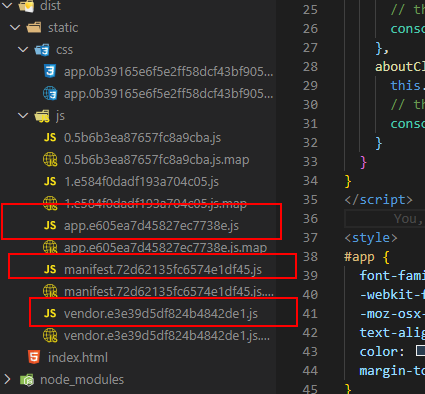Open file 1.e584f0dadf193a704c05.js.map
Screen dimensions: 425x394
155,204
